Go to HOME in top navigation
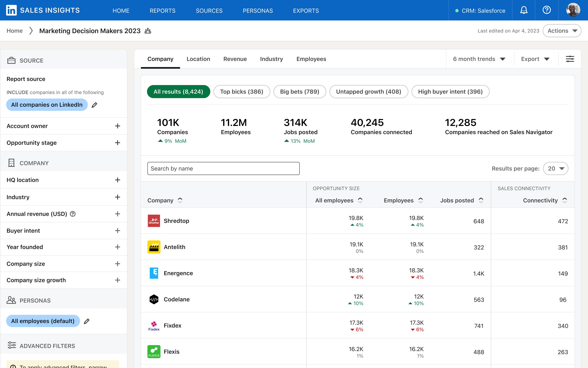Image resolution: width=588 pixels, height=368 pixels. [121, 10]
